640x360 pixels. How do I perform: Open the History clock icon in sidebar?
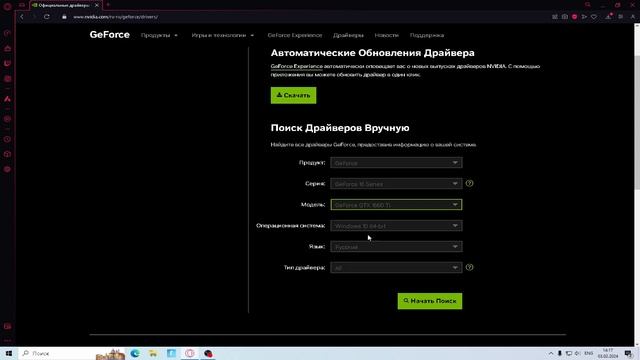point(7,139)
